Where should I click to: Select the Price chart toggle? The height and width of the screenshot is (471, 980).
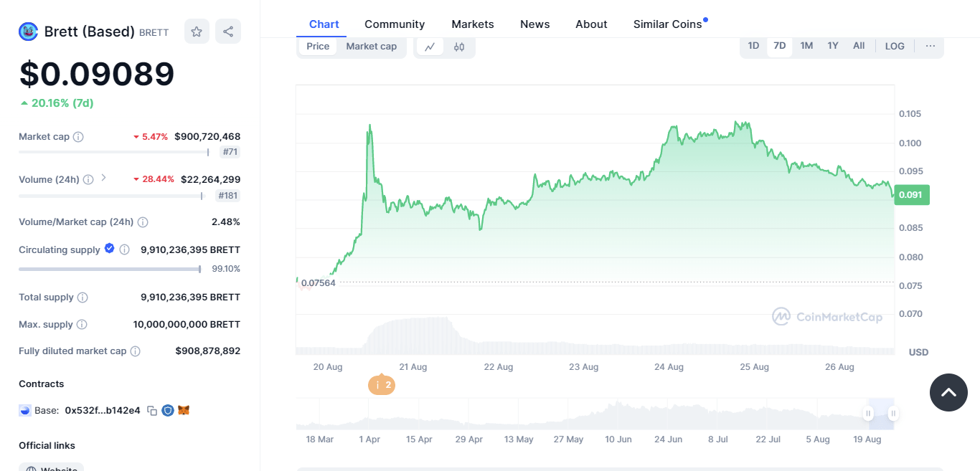pos(318,47)
